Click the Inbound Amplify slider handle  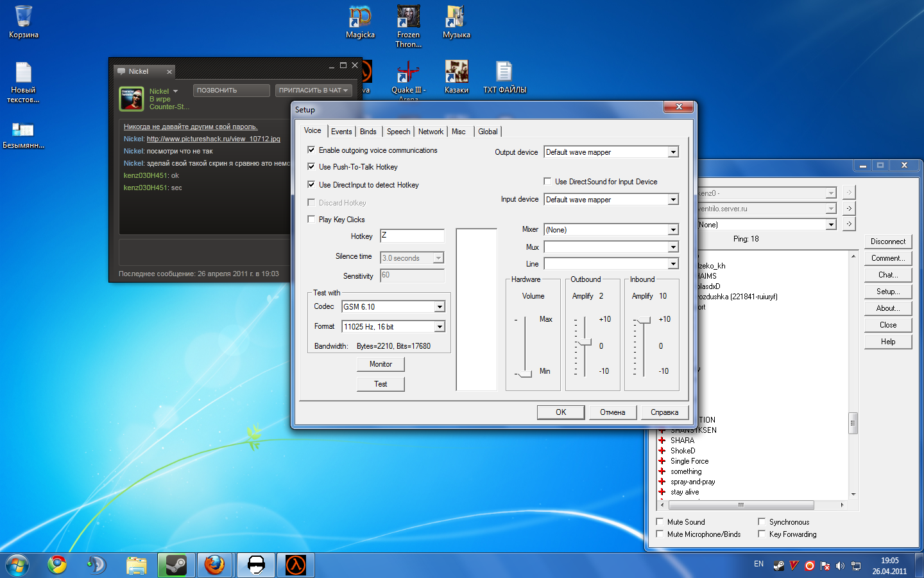tap(644, 319)
